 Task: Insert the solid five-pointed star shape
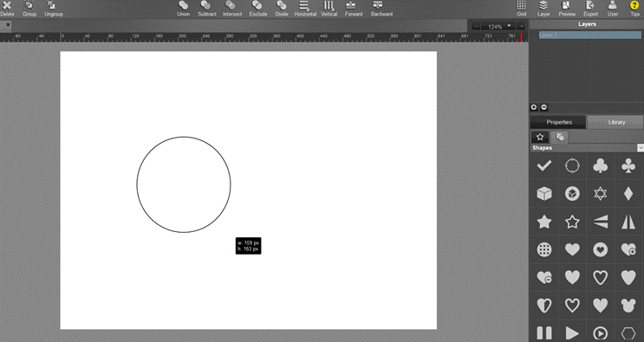(x=543, y=222)
